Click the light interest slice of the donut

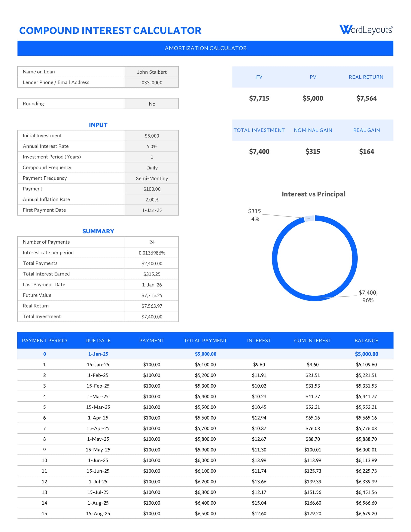click(309, 218)
